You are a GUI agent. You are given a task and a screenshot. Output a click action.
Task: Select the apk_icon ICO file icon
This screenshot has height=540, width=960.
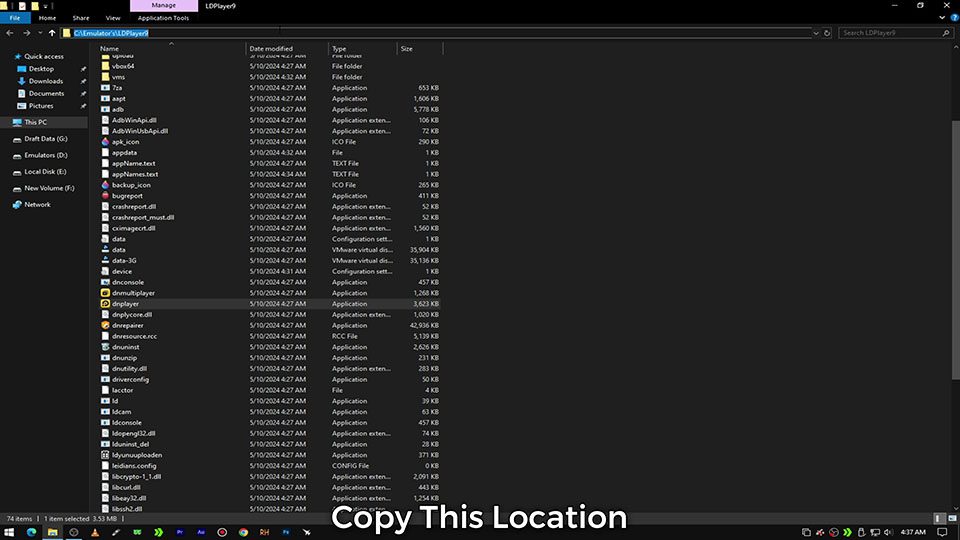[105, 142]
